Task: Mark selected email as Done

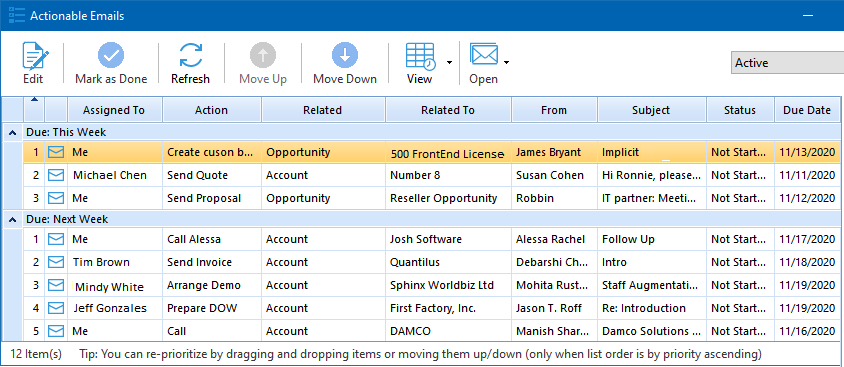Action: (111, 63)
